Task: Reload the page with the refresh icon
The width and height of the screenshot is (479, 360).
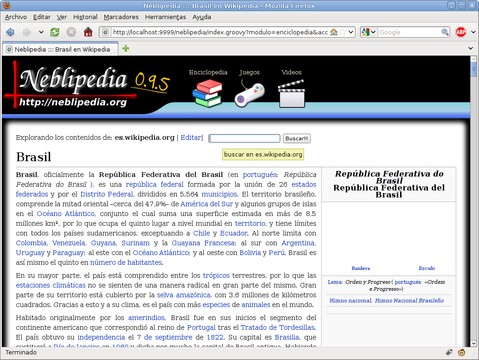Action: coord(55,32)
